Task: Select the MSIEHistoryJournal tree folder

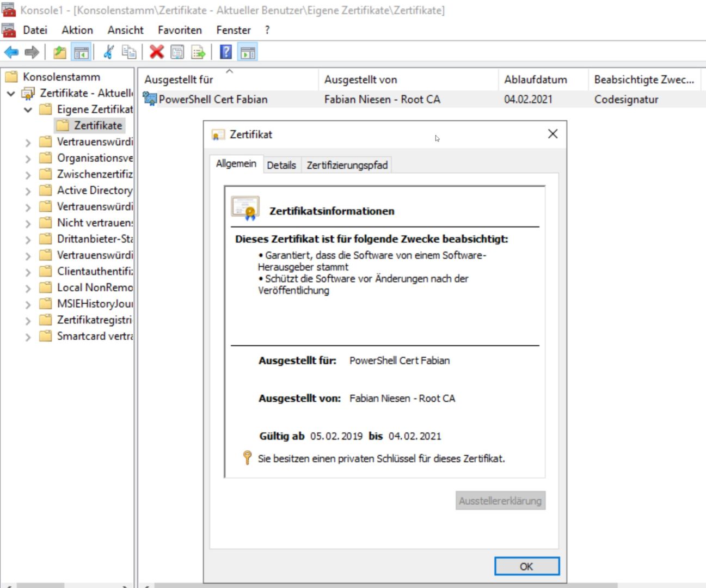Action: 95,303
